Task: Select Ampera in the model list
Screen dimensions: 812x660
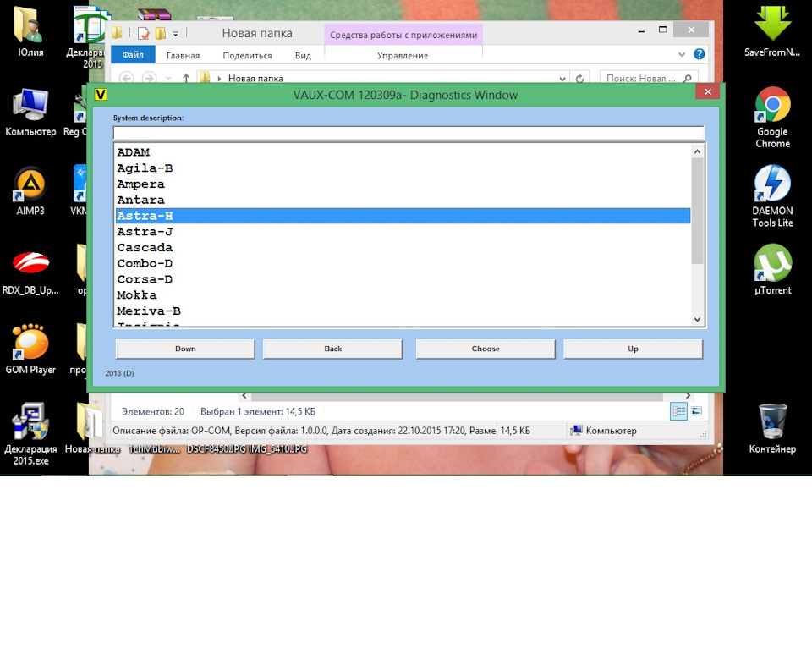Action: pyautogui.click(x=403, y=184)
